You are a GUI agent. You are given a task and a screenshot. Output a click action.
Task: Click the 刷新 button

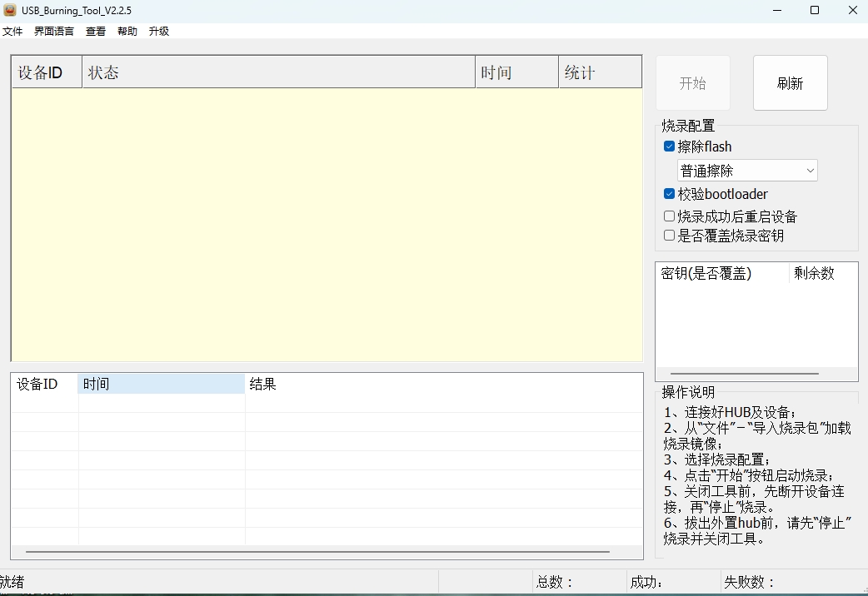[x=790, y=83]
